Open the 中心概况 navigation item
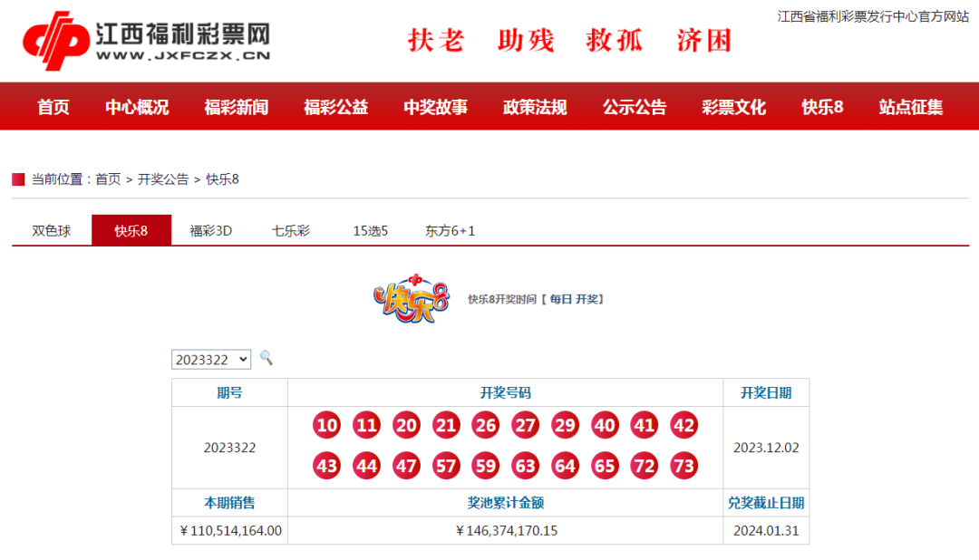 point(137,107)
